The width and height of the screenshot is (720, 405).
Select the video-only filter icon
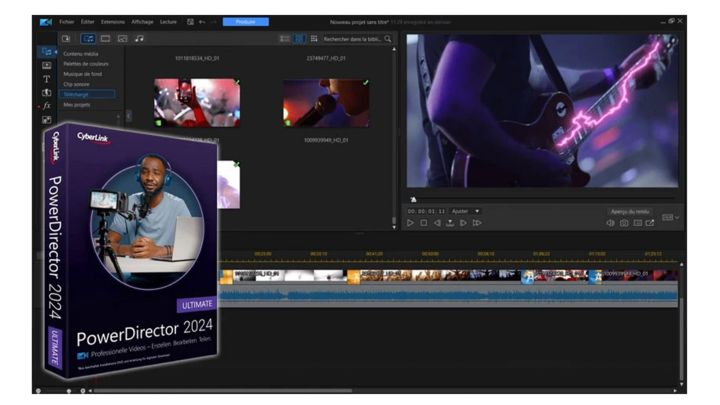point(106,39)
